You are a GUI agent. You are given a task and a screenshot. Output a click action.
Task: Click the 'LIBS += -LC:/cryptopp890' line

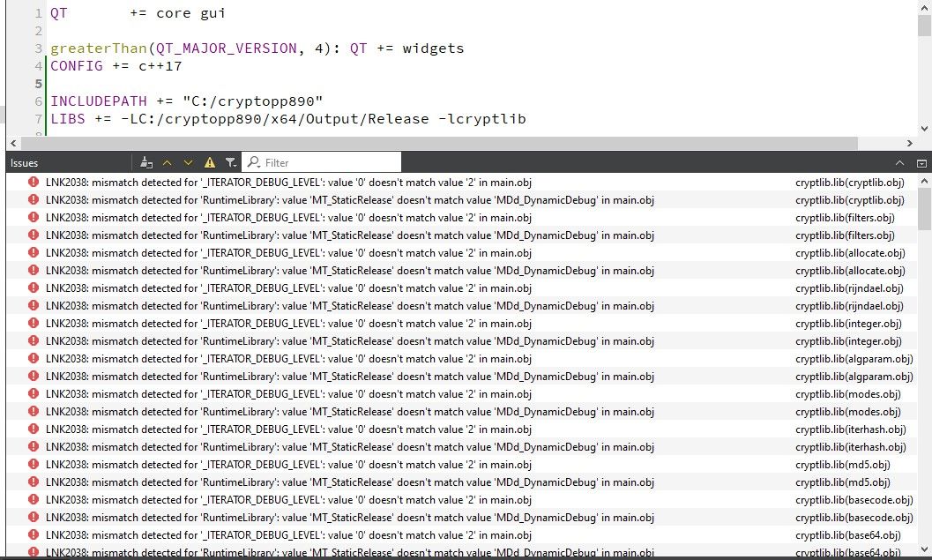287,119
